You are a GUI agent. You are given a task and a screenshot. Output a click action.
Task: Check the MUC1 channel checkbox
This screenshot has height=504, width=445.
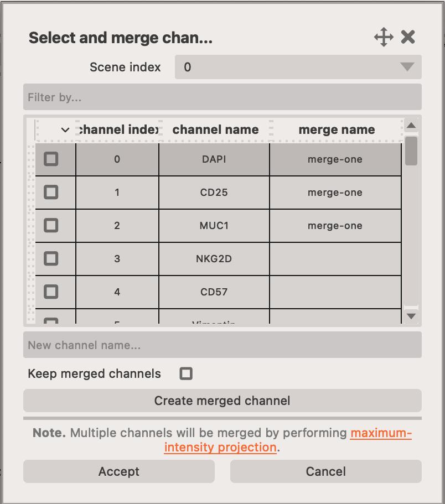click(51, 226)
